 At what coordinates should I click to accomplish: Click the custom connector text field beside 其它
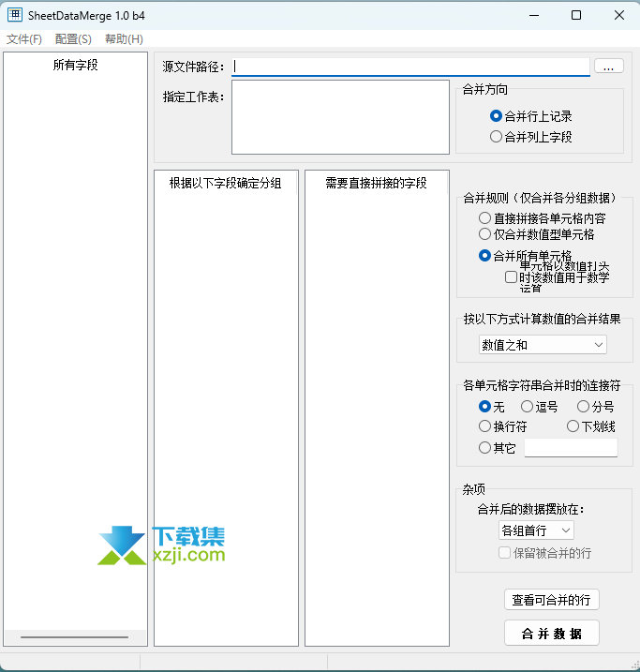571,448
